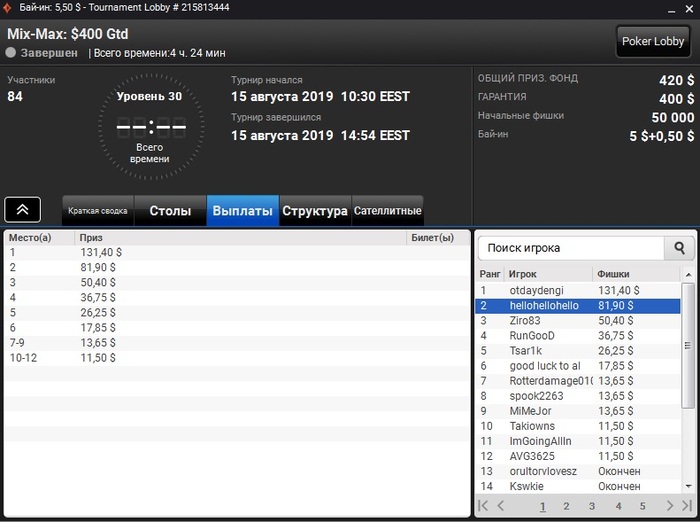Click buy-in value 5 $+0,50 $
This screenshot has width=700, height=522.
coord(662,136)
